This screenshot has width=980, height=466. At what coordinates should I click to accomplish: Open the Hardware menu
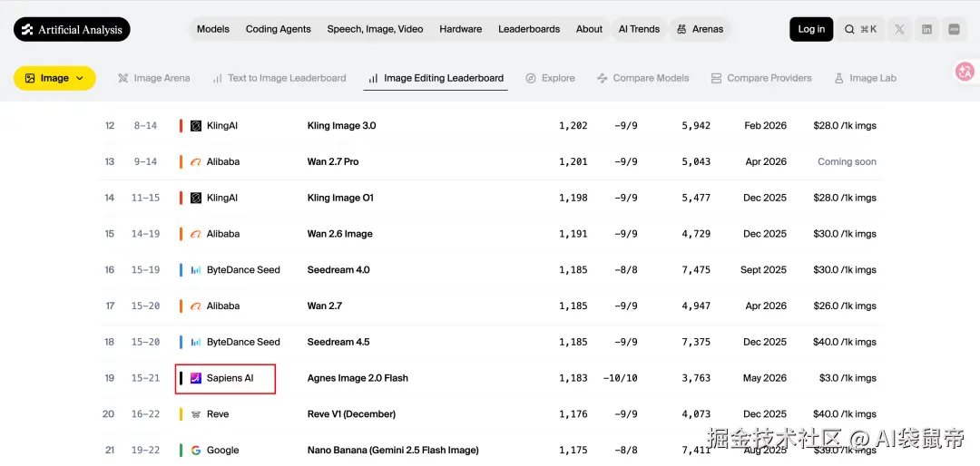[461, 29]
